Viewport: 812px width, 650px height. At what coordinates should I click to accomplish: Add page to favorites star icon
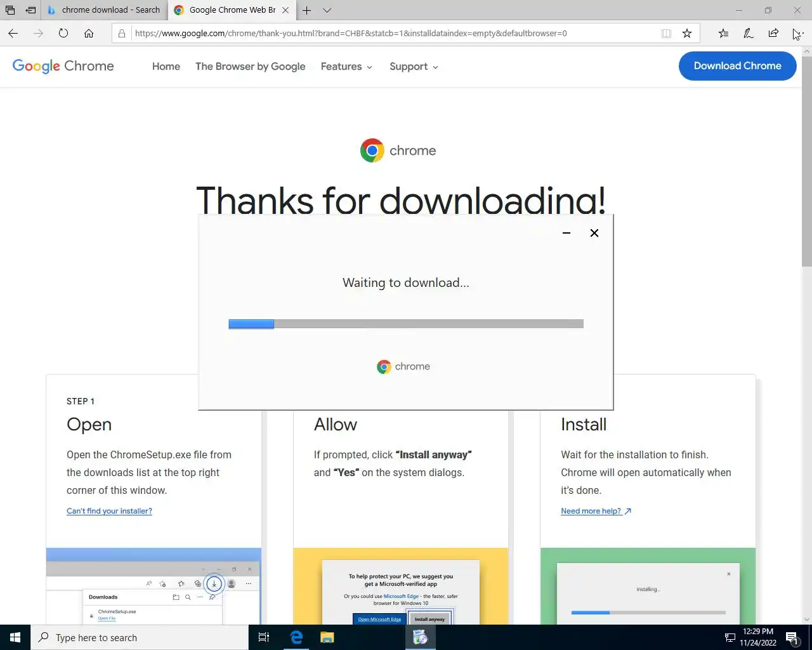686,33
